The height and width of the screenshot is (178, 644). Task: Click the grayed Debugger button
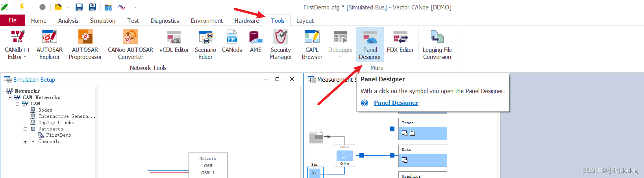(341, 43)
